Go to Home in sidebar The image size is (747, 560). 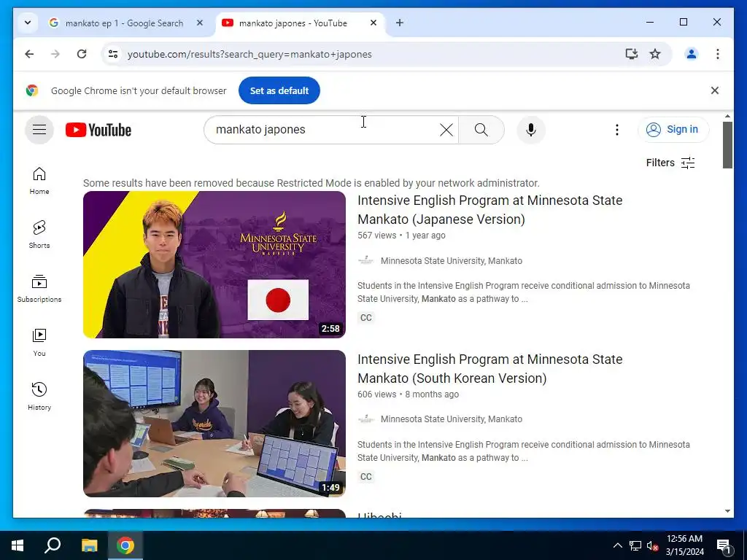(x=39, y=181)
